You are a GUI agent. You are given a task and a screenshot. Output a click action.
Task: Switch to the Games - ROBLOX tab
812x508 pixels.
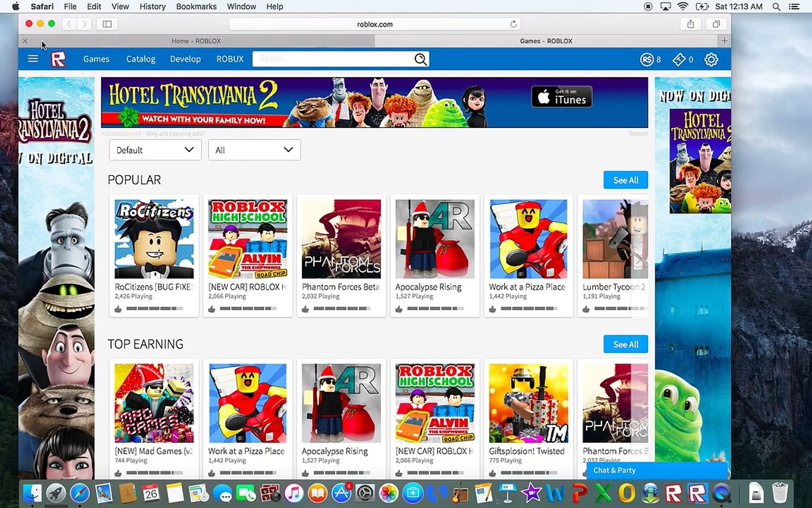pyautogui.click(x=546, y=41)
